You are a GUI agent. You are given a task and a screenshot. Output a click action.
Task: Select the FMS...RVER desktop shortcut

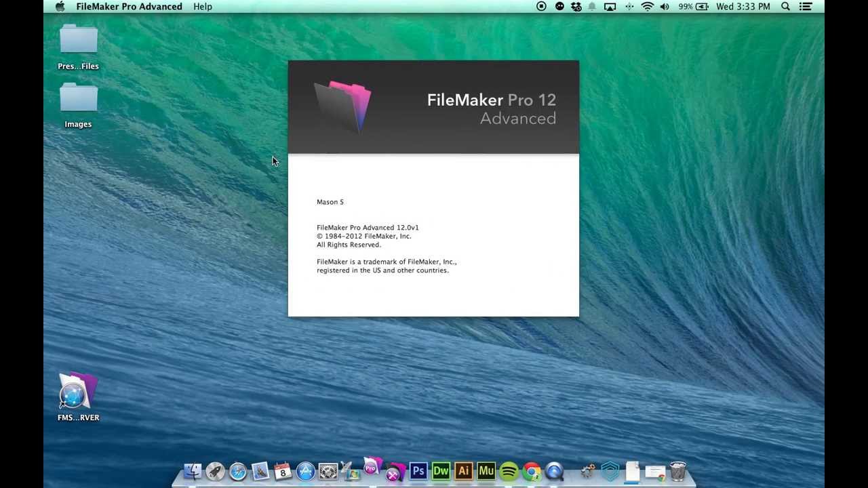[78, 397]
